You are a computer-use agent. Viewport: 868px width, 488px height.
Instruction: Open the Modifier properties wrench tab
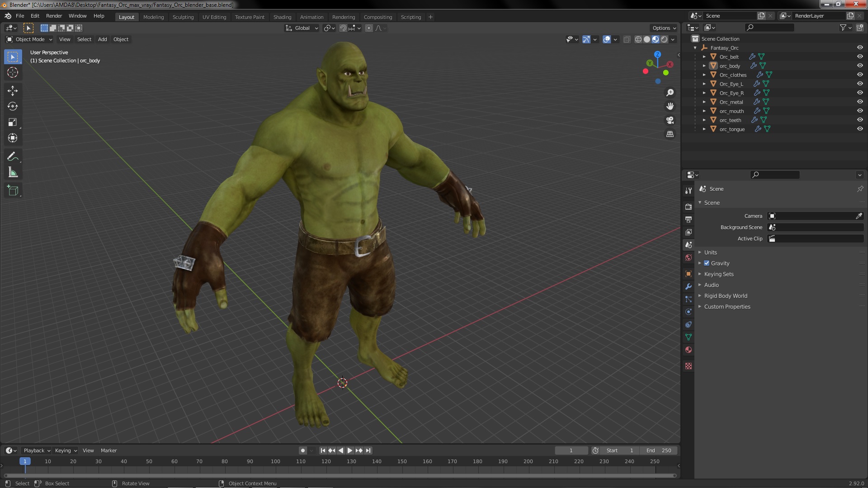(x=689, y=286)
